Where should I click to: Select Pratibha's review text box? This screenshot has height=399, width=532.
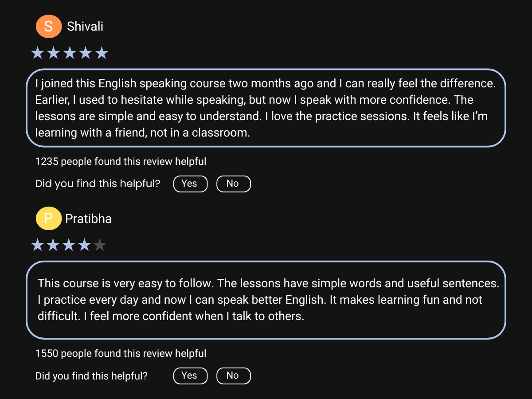point(266,300)
